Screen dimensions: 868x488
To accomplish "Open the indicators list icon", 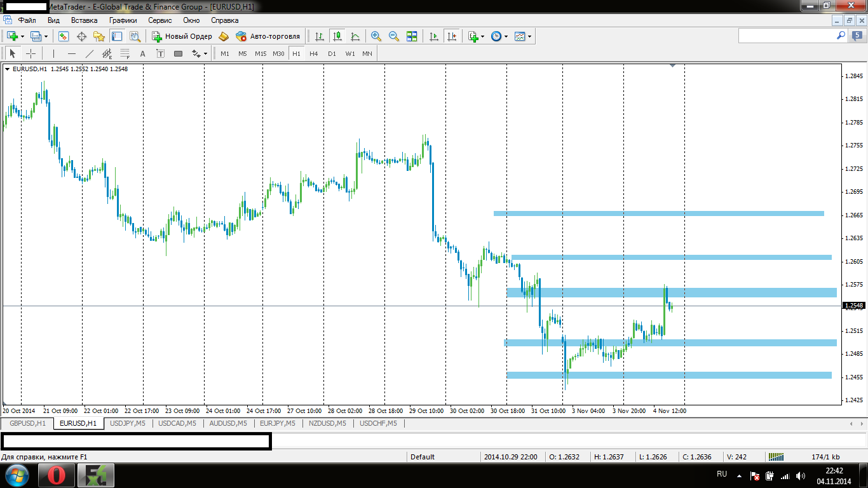I will 473,36.
